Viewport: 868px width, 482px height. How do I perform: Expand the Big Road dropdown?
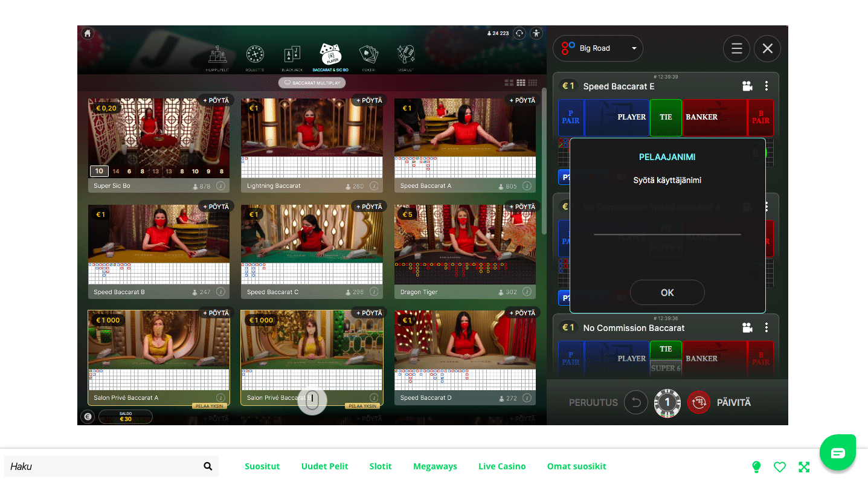[597, 48]
